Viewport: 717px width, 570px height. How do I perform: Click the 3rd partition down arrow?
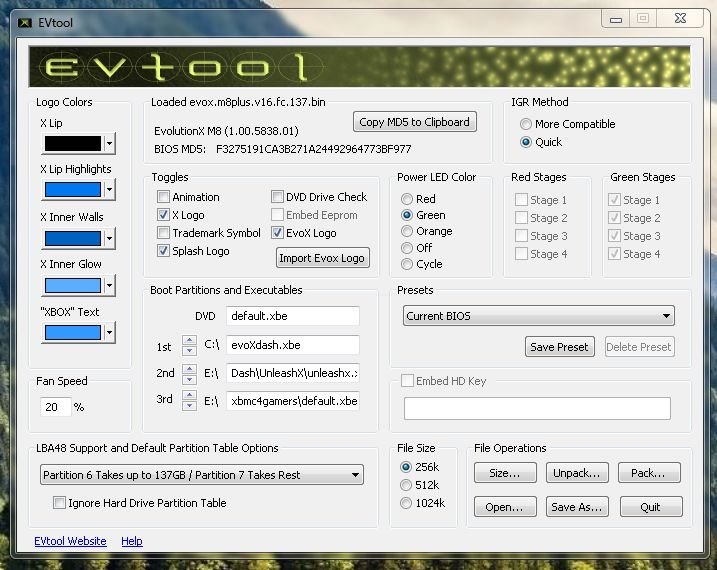click(189, 405)
